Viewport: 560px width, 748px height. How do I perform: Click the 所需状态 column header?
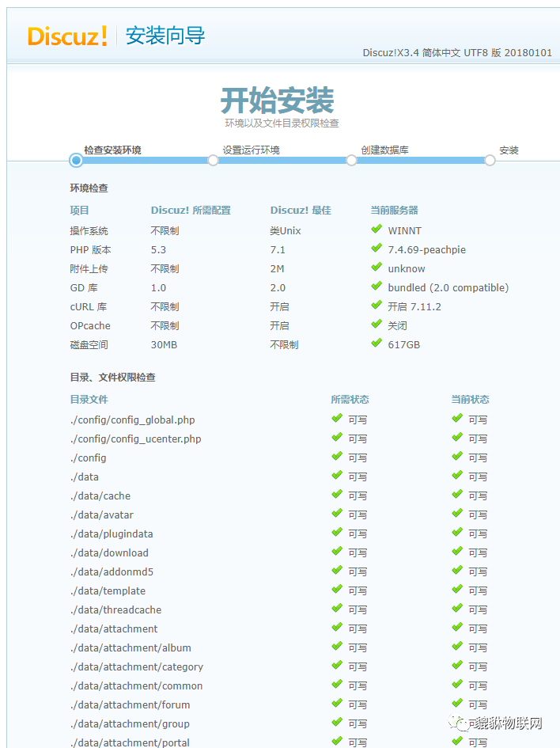tap(350, 400)
